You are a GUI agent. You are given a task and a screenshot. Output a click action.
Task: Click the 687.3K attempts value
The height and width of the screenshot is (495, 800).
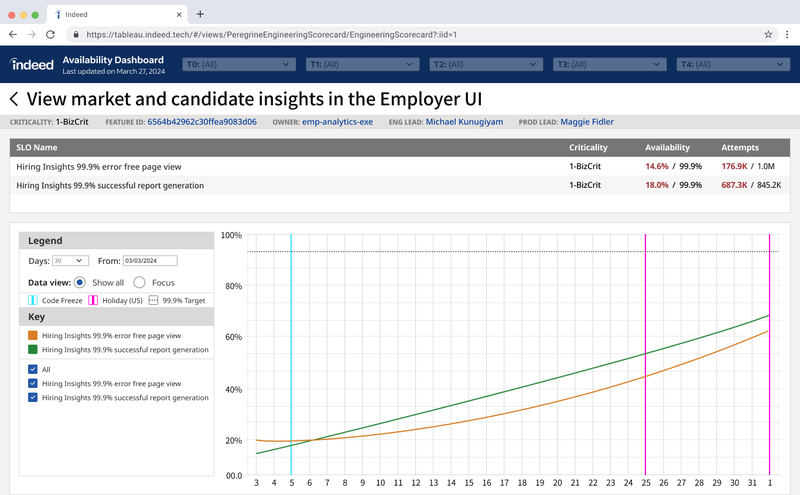734,185
